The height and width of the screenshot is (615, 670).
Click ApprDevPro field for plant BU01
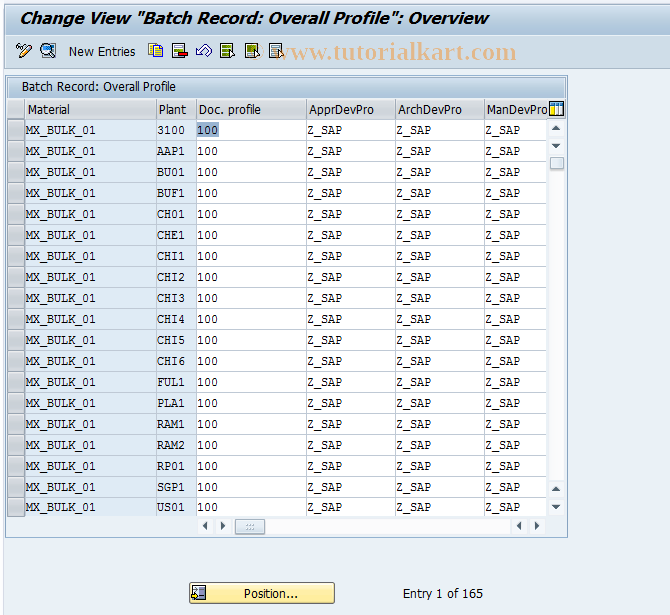(351, 172)
